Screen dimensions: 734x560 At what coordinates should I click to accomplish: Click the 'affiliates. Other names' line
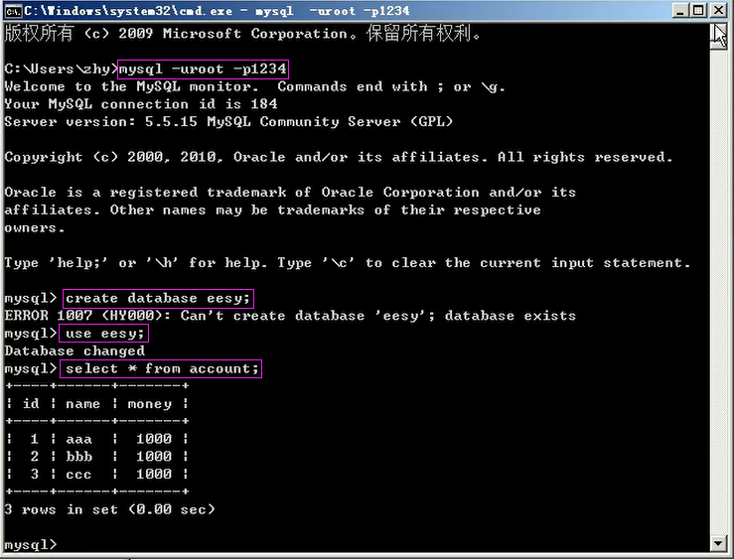point(272,210)
